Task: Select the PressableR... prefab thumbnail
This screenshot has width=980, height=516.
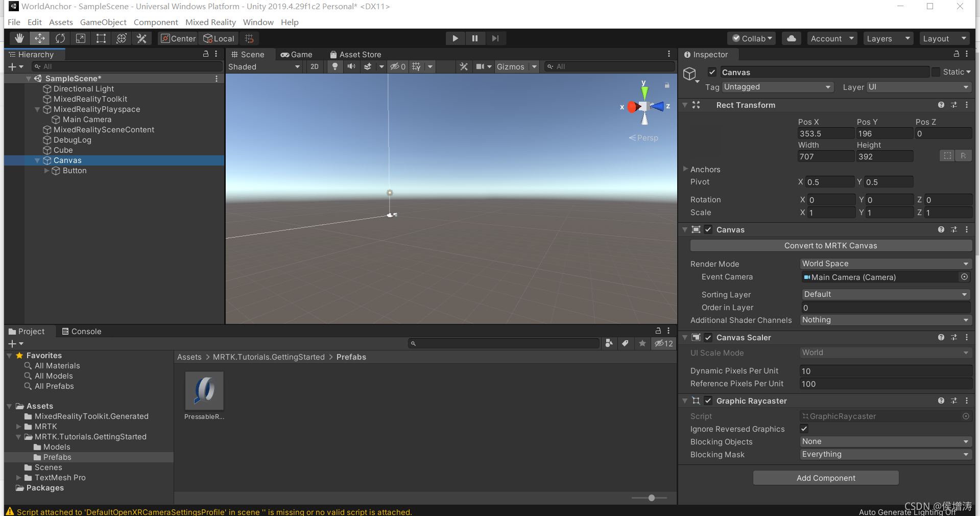Action: (204, 391)
